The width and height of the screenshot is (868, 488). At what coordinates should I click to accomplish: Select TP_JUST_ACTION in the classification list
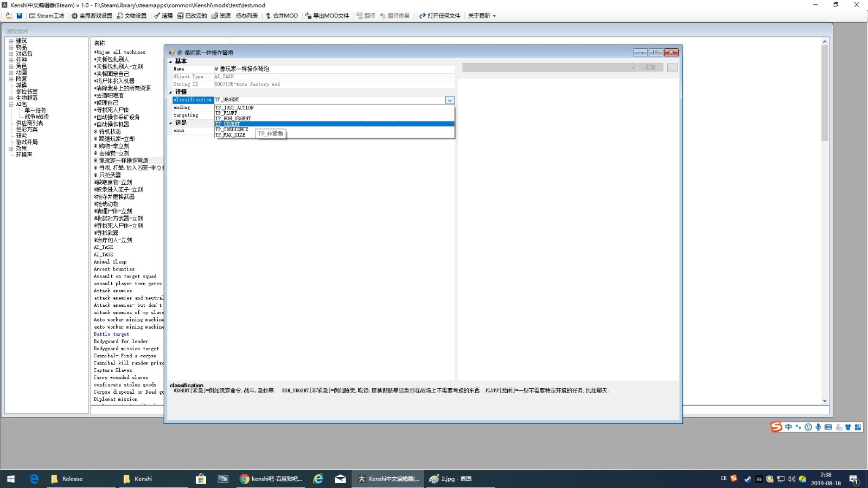[x=234, y=108]
